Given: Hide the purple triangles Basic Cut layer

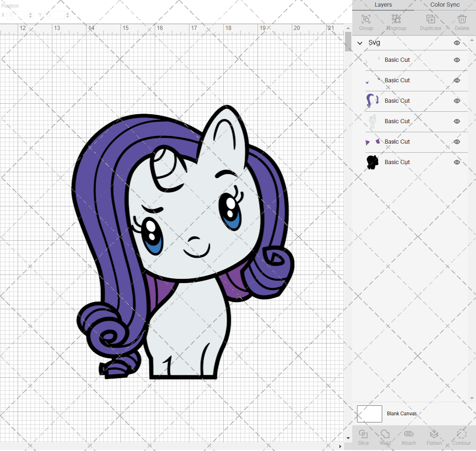Looking at the screenshot, I should pyautogui.click(x=457, y=142).
